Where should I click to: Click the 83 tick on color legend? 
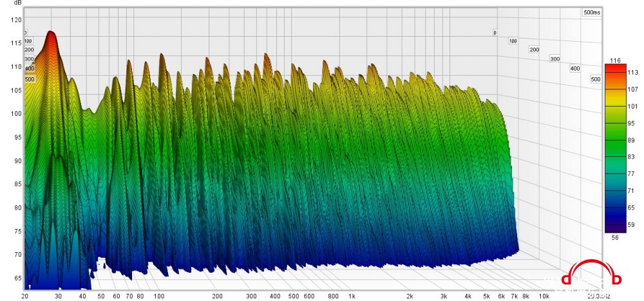click(x=631, y=157)
